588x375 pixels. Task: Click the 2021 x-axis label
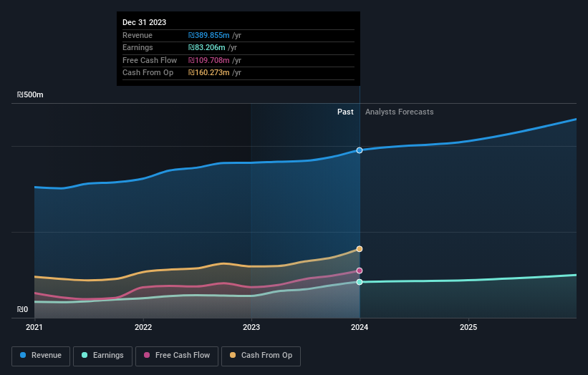(34, 328)
